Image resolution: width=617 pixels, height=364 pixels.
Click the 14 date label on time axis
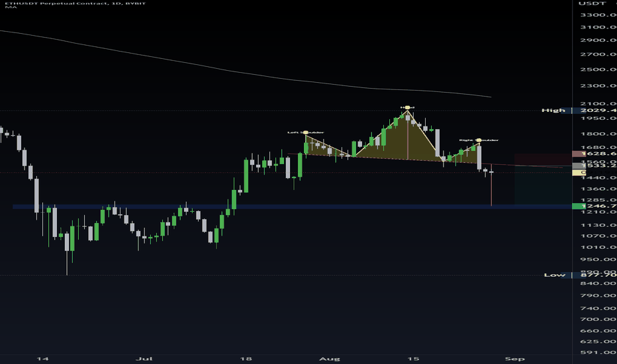point(42,359)
